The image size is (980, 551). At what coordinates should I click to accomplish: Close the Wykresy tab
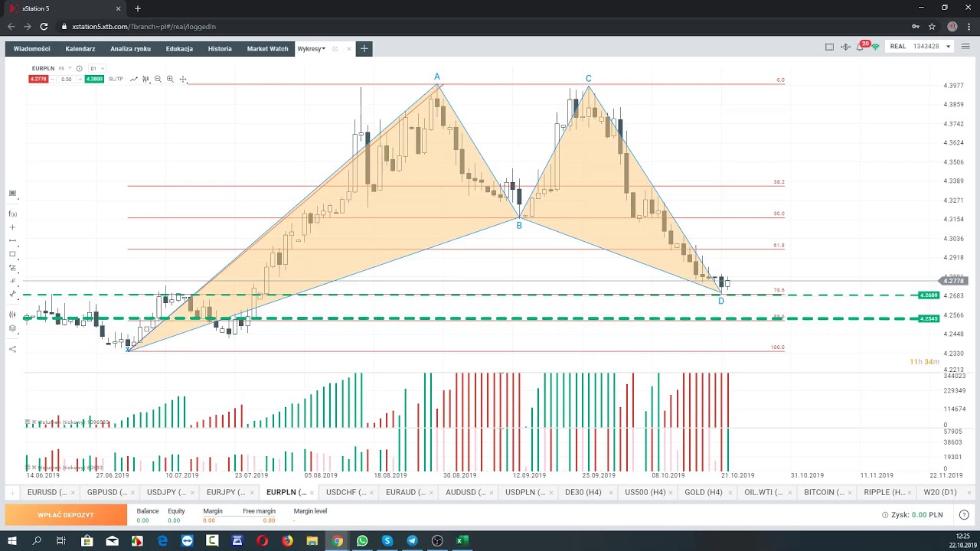(x=349, y=49)
